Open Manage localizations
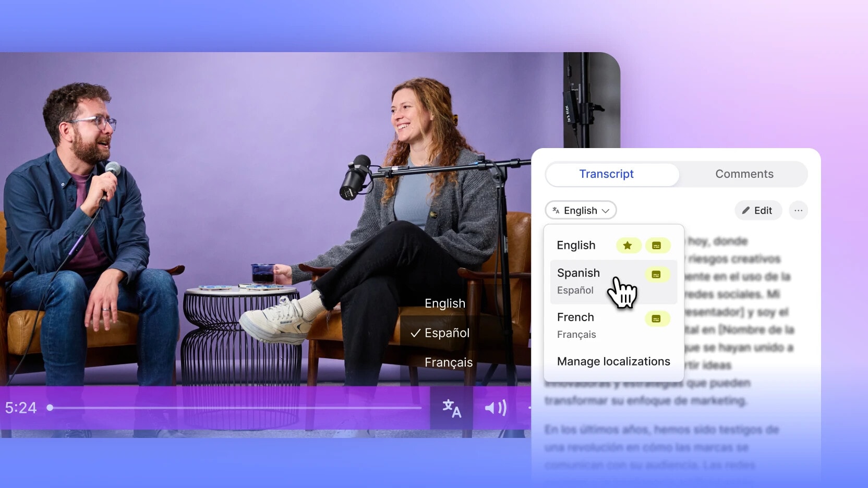 pos(613,361)
